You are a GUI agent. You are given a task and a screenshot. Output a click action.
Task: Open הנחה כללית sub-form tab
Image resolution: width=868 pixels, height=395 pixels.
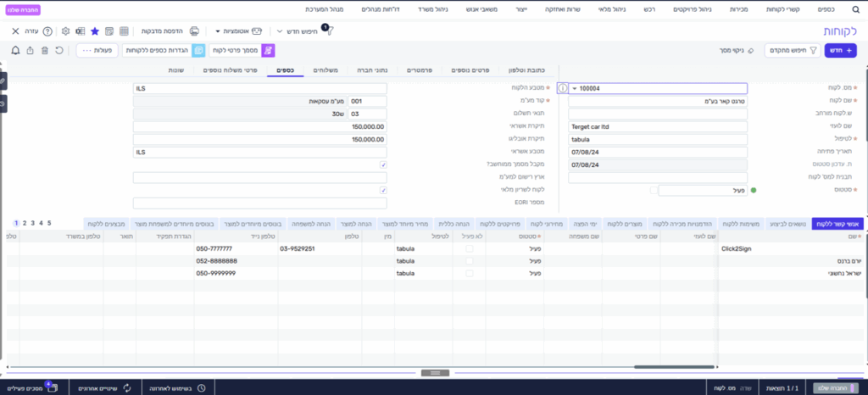453,224
